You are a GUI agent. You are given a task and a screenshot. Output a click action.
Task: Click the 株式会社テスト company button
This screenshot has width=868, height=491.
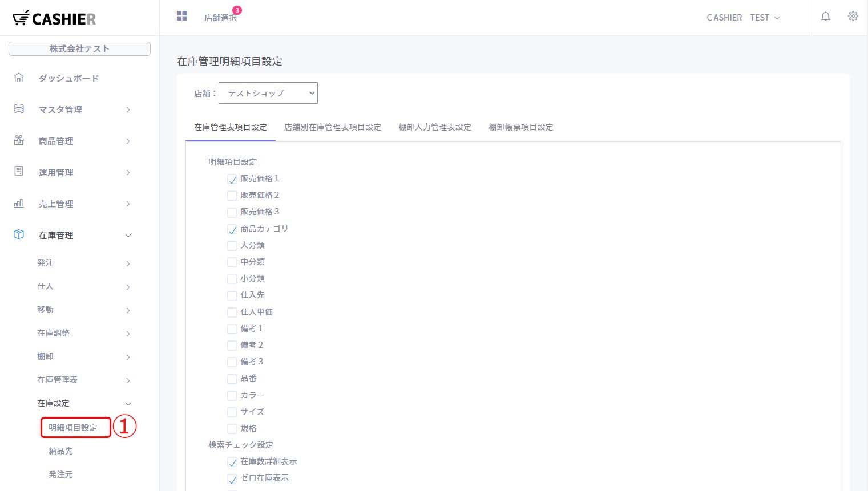click(x=79, y=48)
